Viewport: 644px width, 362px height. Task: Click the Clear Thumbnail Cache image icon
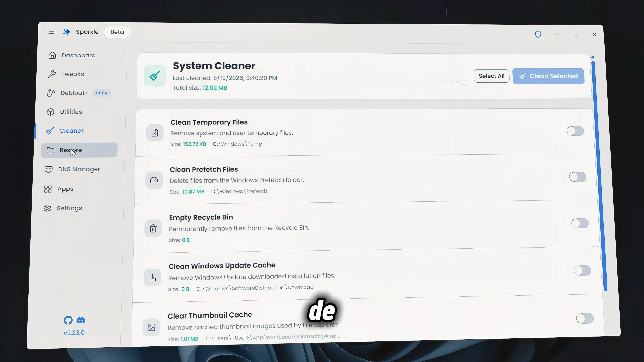pyautogui.click(x=151, y=327)
